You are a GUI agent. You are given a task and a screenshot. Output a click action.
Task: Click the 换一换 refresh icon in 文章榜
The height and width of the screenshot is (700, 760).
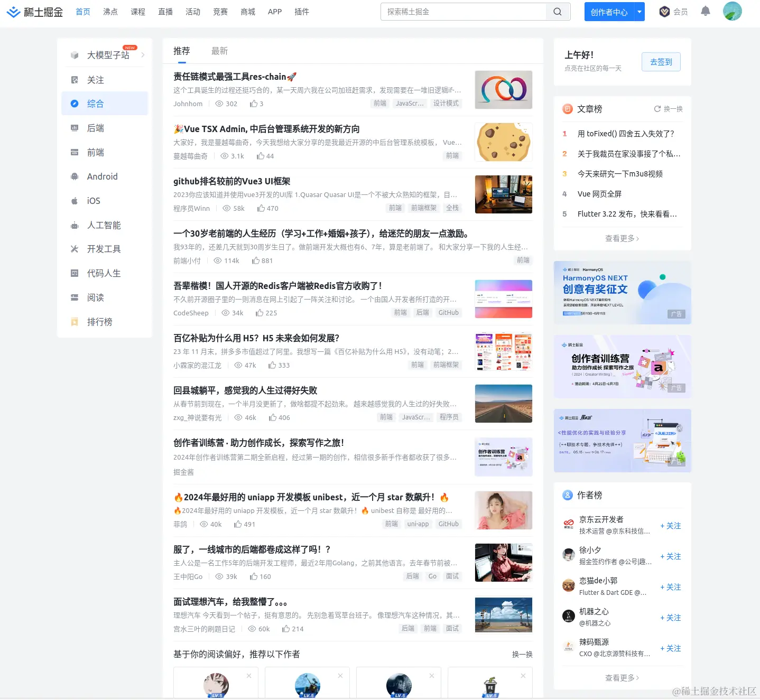click(x=657, y=109)
